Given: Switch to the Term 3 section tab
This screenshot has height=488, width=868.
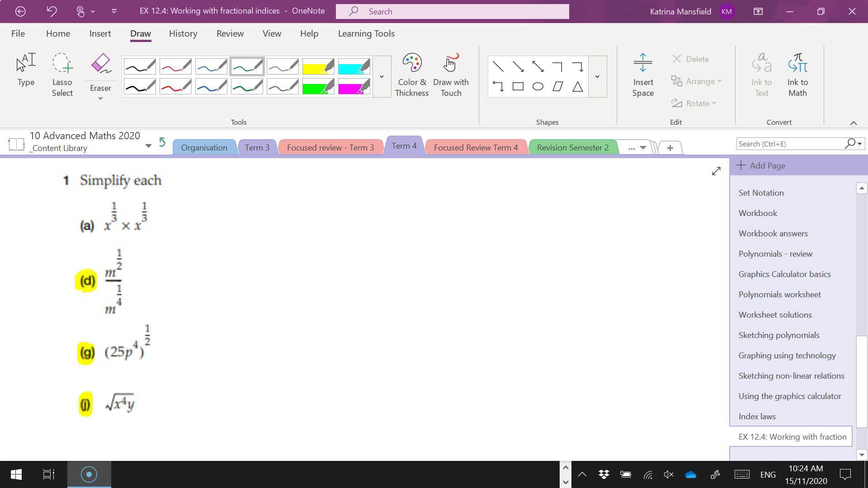Looking at the screenshot, I should click(257, 148).
